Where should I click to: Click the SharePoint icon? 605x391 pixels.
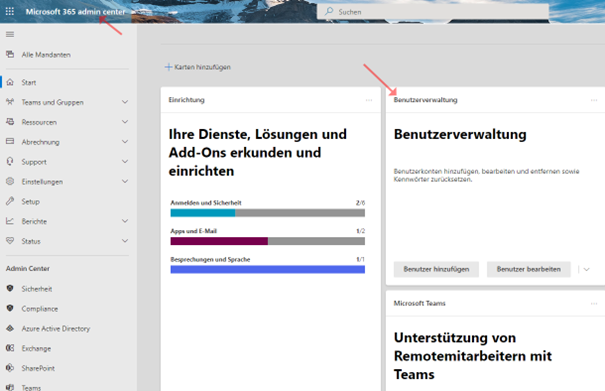[10, 368]
